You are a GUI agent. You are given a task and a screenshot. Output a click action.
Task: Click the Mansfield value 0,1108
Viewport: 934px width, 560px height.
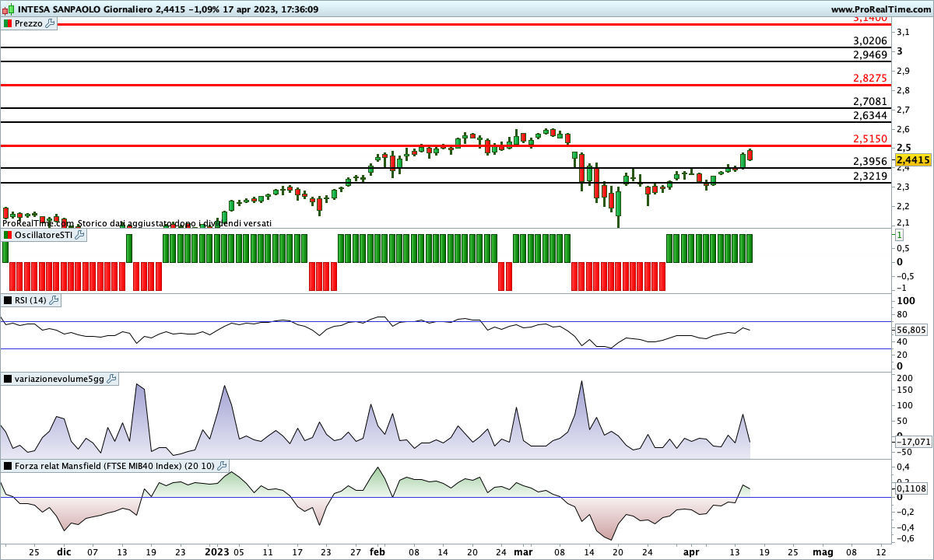click(x=911, y=488)
